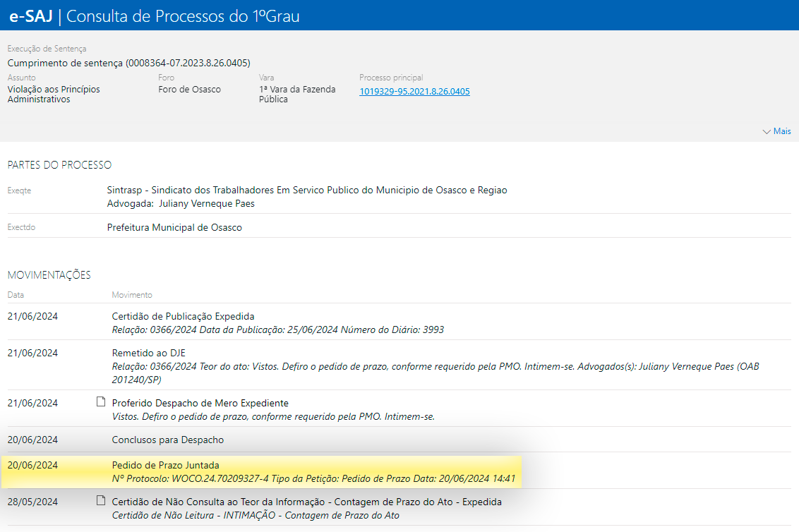Image resolution: width=799 pixels, height=532 pixels.
Task: Click Prefeitura Municipal de Osasco party
Action: click(x=174, y=227)
